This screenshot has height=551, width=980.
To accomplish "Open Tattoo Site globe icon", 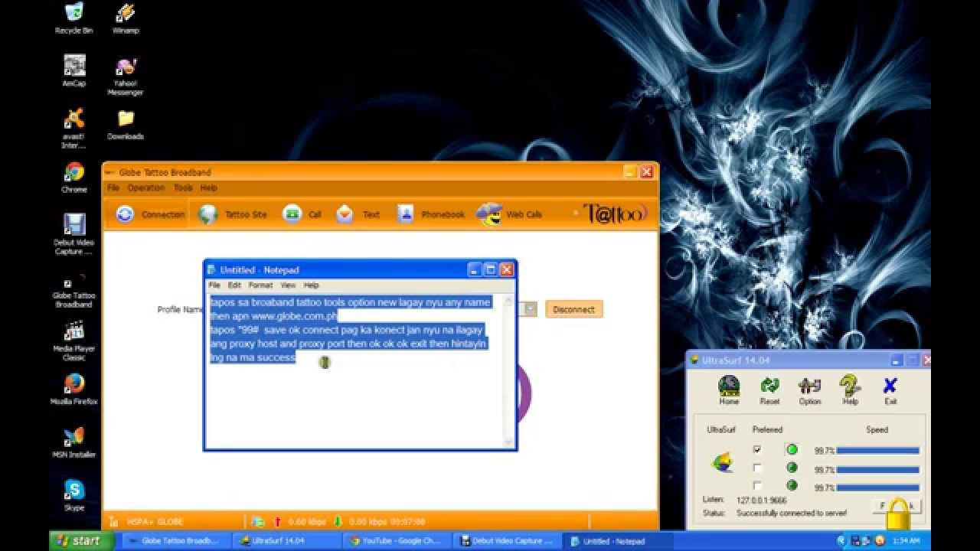I will click(208, 214).
